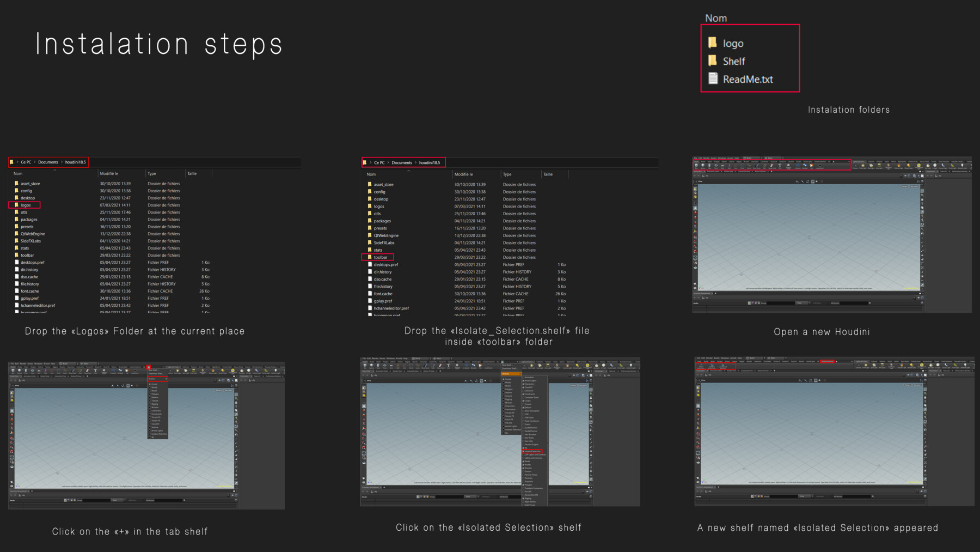Click the file icon beside font.cache in left explorer

pyautogui.click(x=16, y=291)
